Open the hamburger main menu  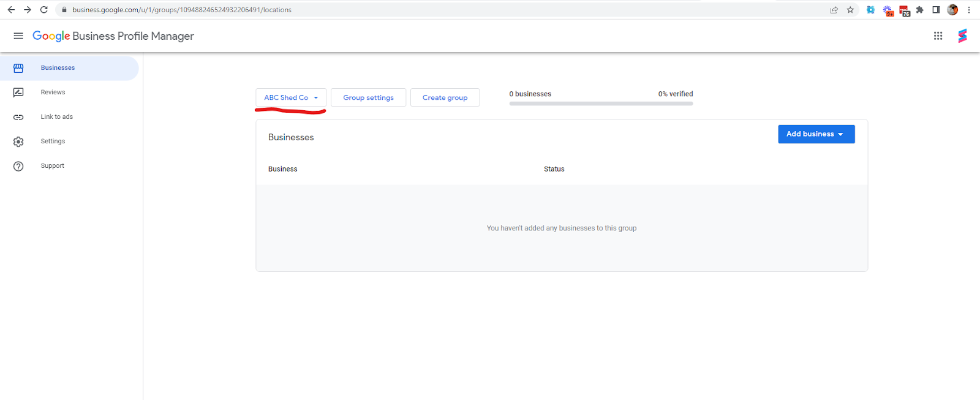click(18, 36)
